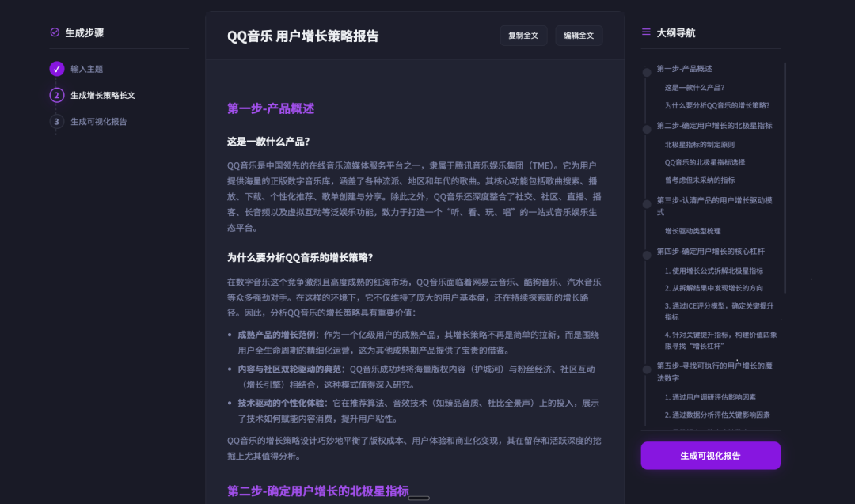Jump to 第三步-认清产品的用户增长驱动模式 in the outline
855x504 pixels.
714,206
